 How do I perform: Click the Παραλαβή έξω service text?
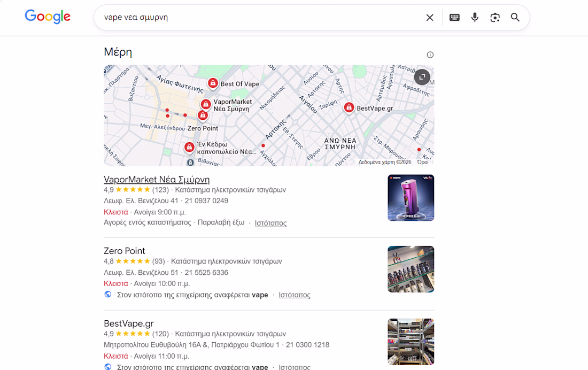click(x=221, y=222)
